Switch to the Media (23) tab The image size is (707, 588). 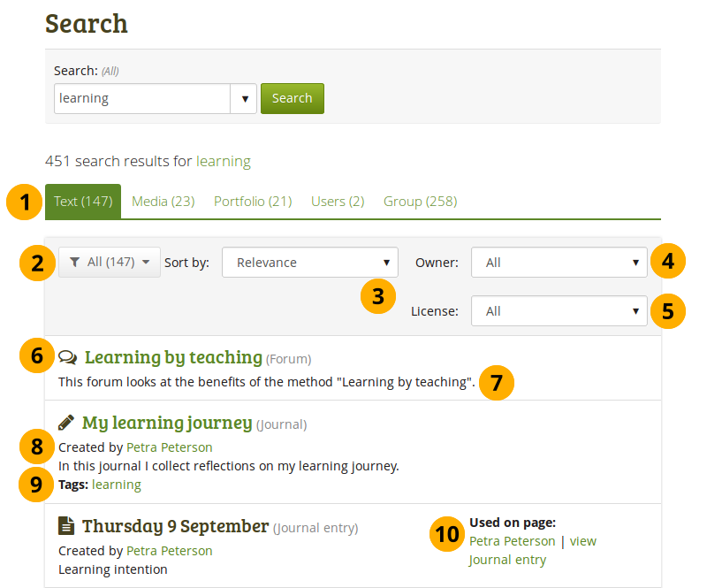[163, 202]
